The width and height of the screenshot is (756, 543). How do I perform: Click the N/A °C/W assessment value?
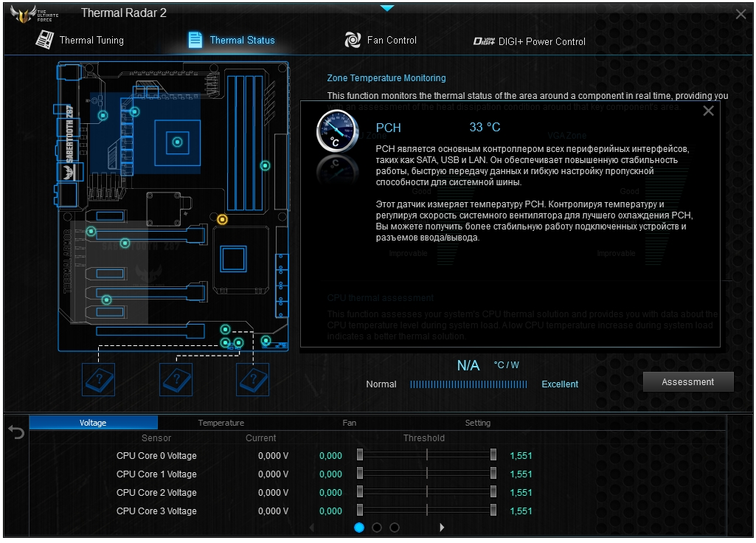(488, 365)
